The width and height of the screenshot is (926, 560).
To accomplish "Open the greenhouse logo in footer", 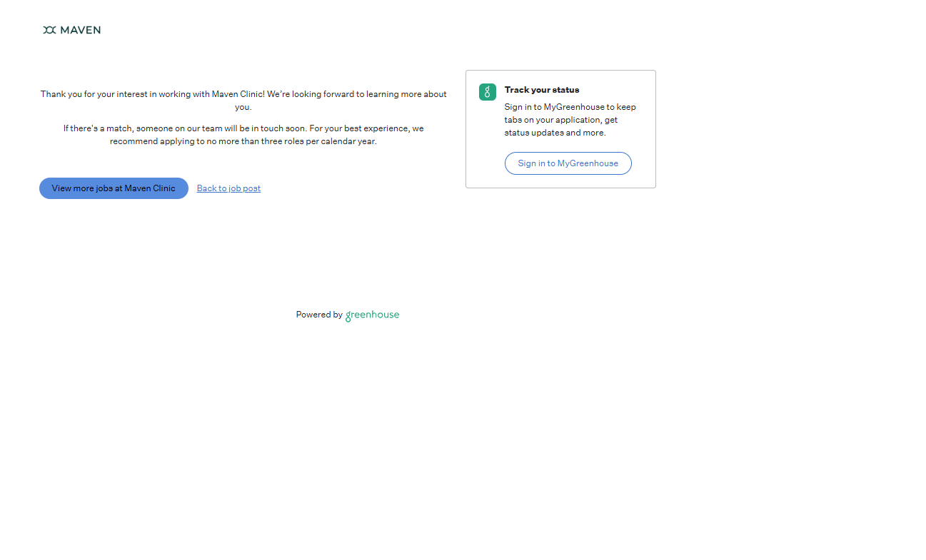I will coord(372,315).
